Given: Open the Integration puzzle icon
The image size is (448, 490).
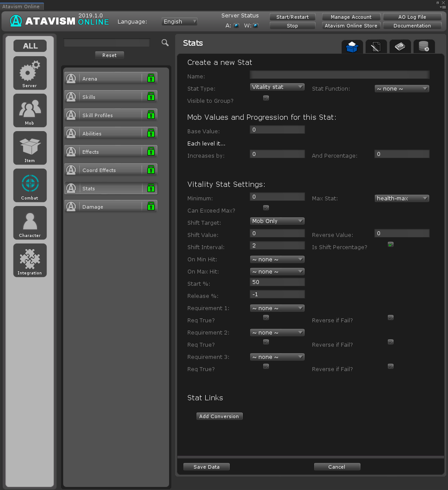Looking at the screenshot, I should [30, 260].
